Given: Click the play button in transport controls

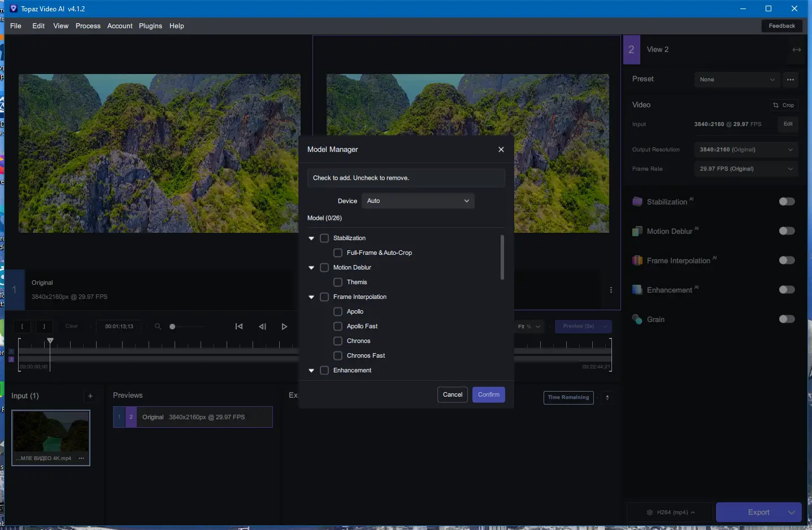Looking at the screenshot, I should tap(284, 327).
